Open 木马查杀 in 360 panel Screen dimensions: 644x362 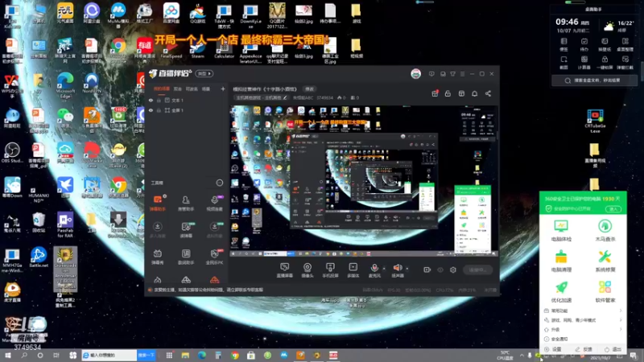click(x=605, y=230)
